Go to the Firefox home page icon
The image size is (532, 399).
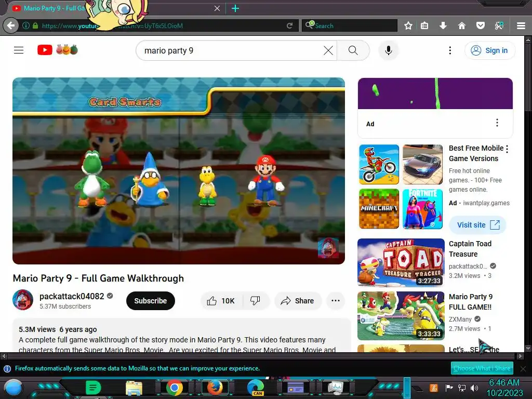(x=461, y=25)
